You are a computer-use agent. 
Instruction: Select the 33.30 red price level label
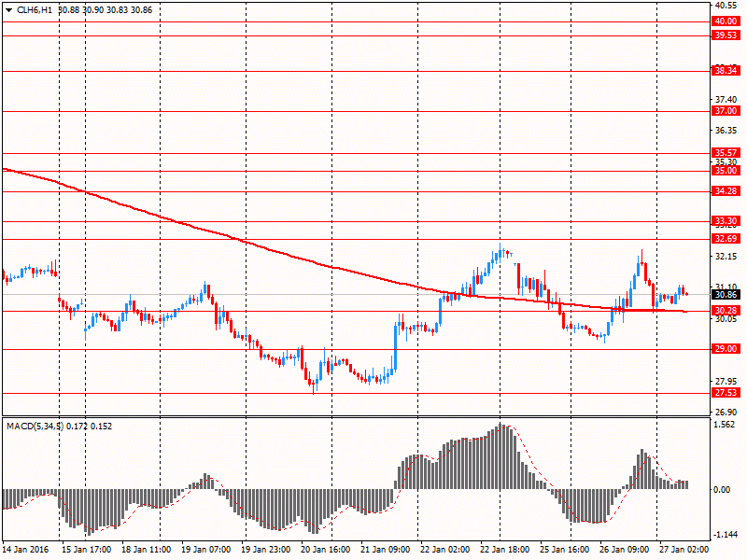(x=726, y=221)
